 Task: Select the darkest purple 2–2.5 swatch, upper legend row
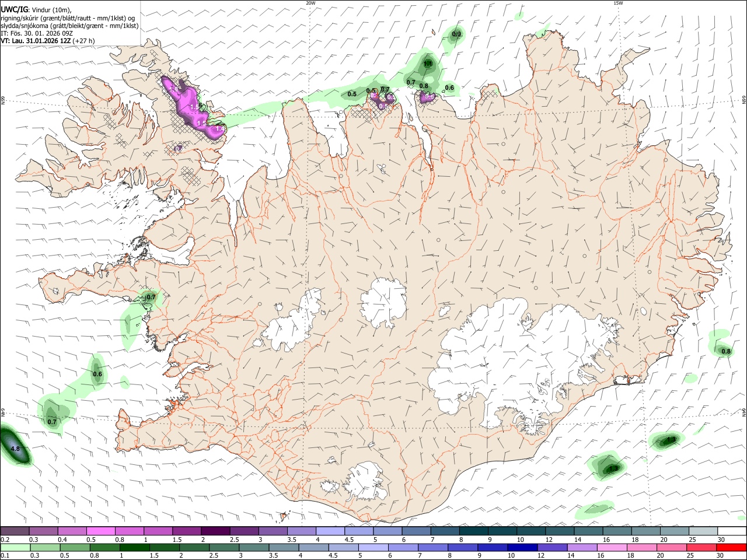tap(215, 531)
